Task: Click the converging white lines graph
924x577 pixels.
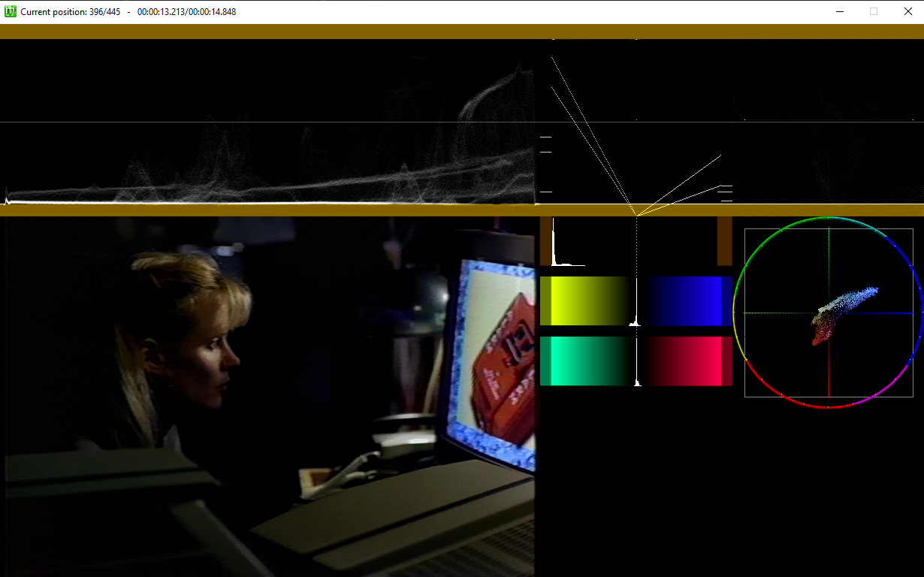Action: coord(636,135)
